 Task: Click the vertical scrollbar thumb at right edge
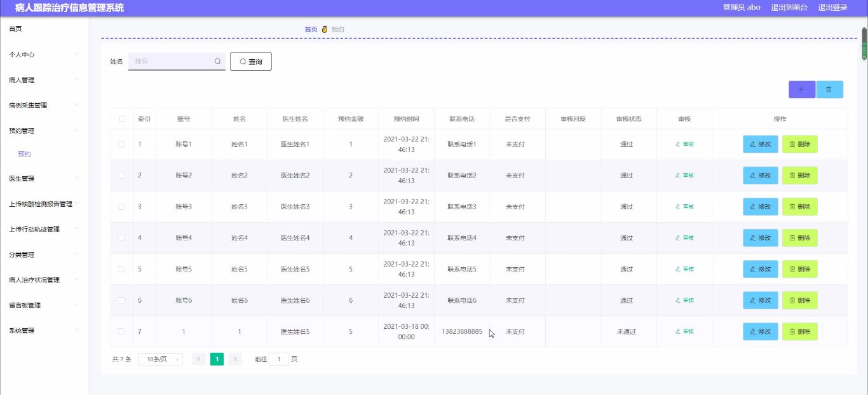(x=864, y=45)
